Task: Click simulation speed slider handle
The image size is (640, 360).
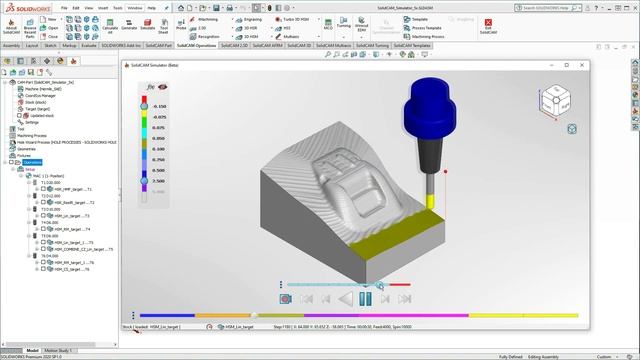Action: [379, 285]
